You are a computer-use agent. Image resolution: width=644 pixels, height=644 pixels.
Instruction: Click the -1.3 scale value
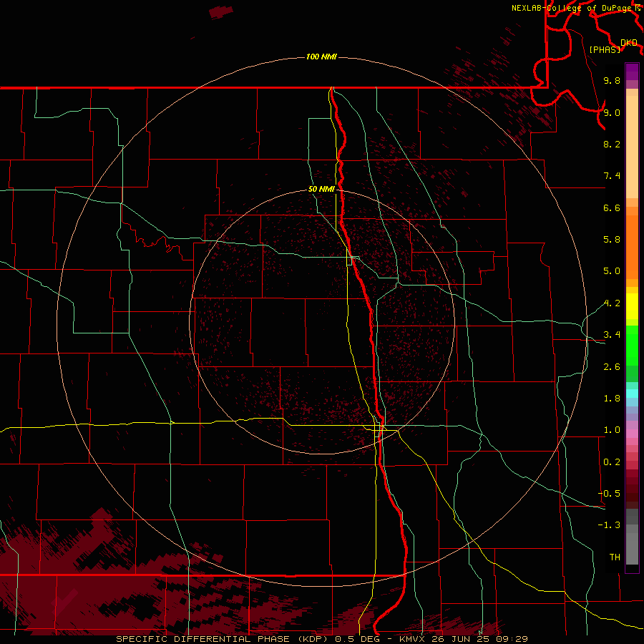[609, 525]
